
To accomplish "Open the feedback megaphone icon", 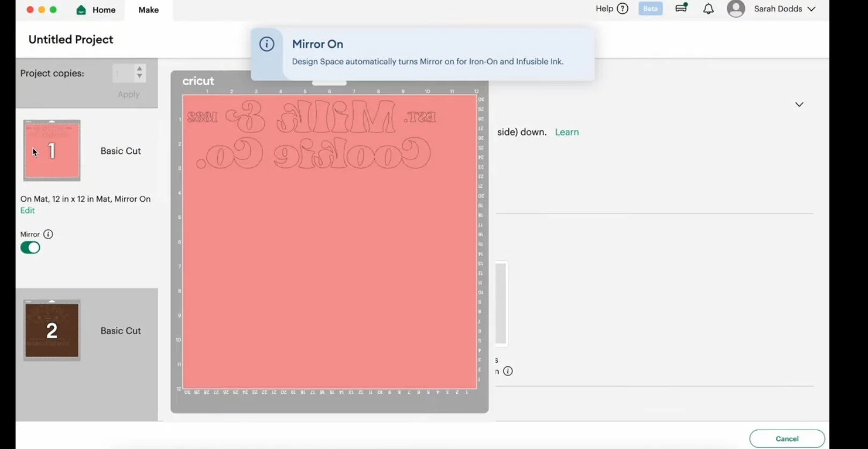I will click(x=681, y=8).
